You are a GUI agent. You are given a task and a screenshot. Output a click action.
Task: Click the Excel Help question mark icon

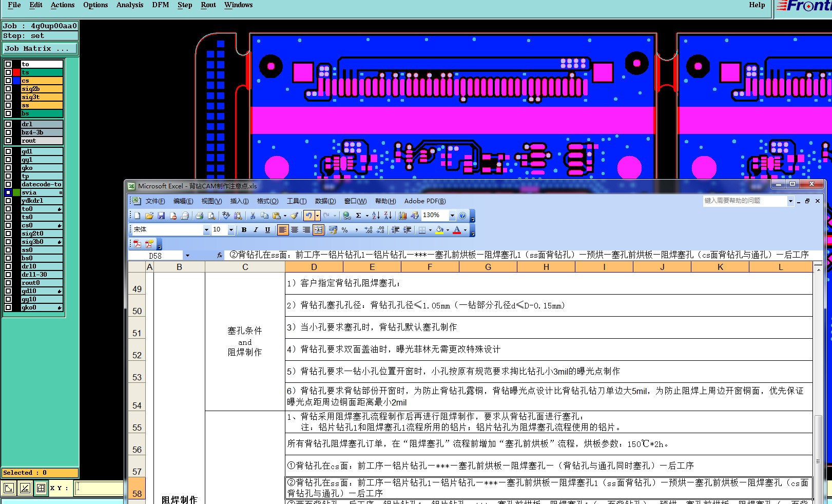point(462,216)
